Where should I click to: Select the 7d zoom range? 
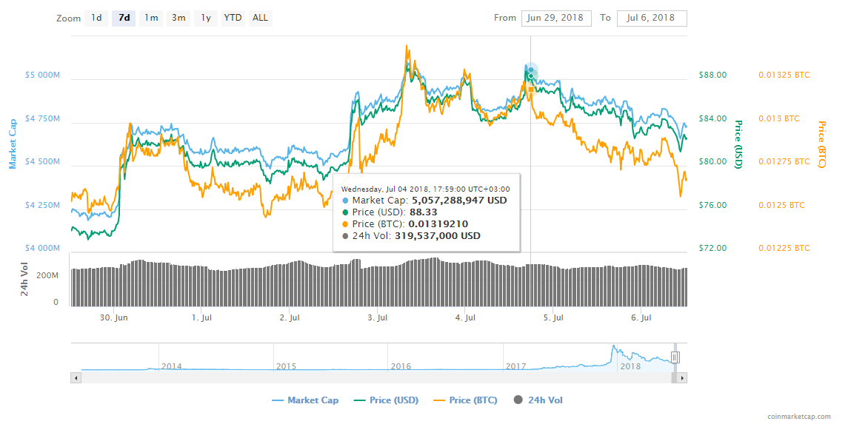coord(124,18)
